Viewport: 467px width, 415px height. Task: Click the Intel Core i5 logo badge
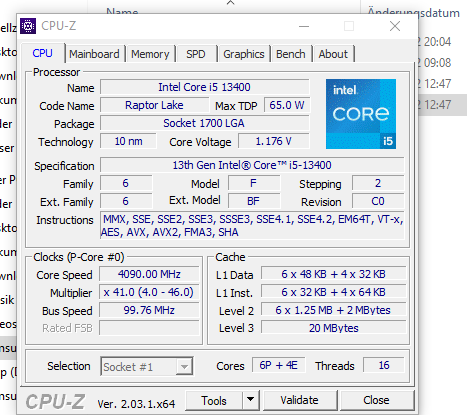pos(361,114)
